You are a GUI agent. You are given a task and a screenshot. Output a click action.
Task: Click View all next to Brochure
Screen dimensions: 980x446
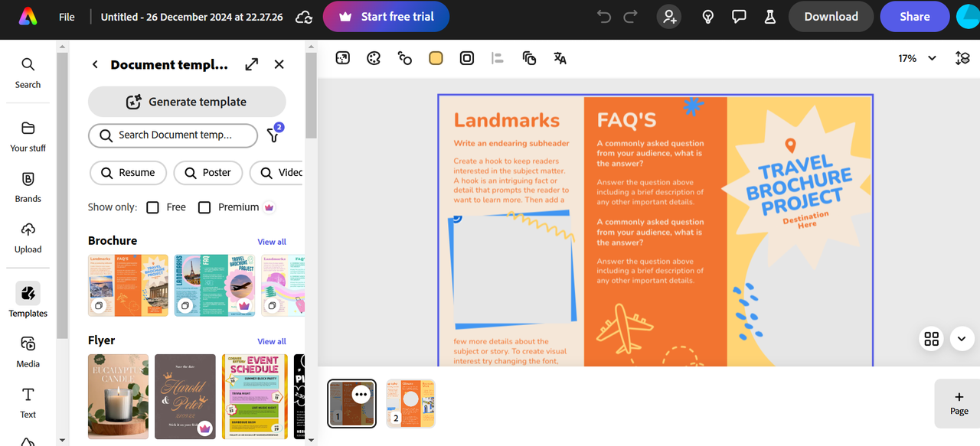[272, 242]
